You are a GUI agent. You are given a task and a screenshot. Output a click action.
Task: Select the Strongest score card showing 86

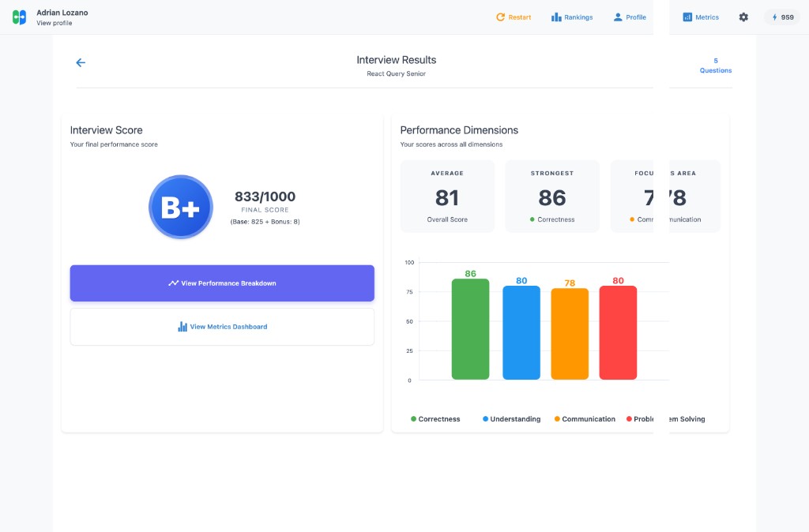coord(551,196)
